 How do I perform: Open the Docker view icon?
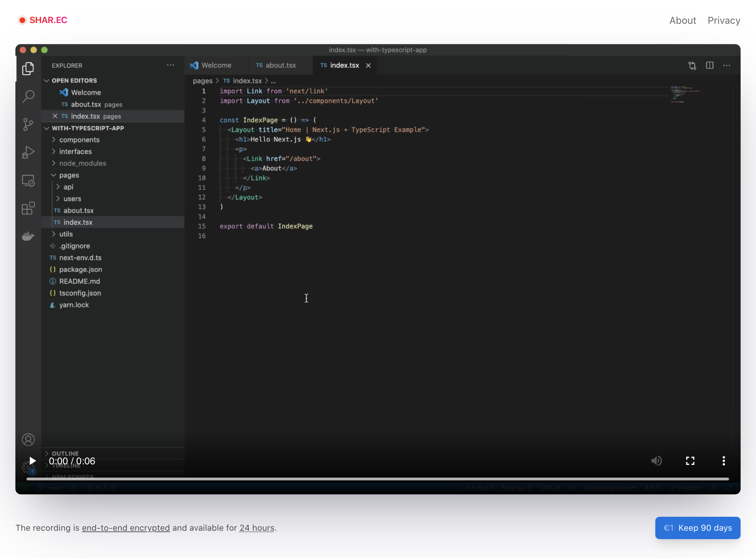point(28,236)
